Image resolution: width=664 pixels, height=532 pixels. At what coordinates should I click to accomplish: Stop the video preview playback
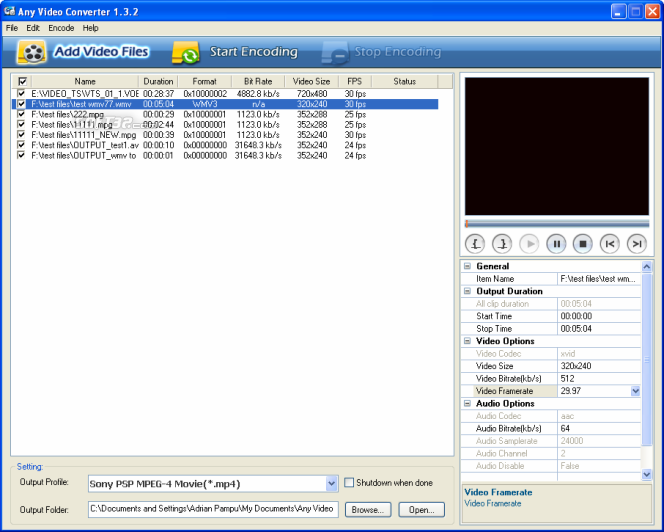pyautogui.click(x=583, y=244)
